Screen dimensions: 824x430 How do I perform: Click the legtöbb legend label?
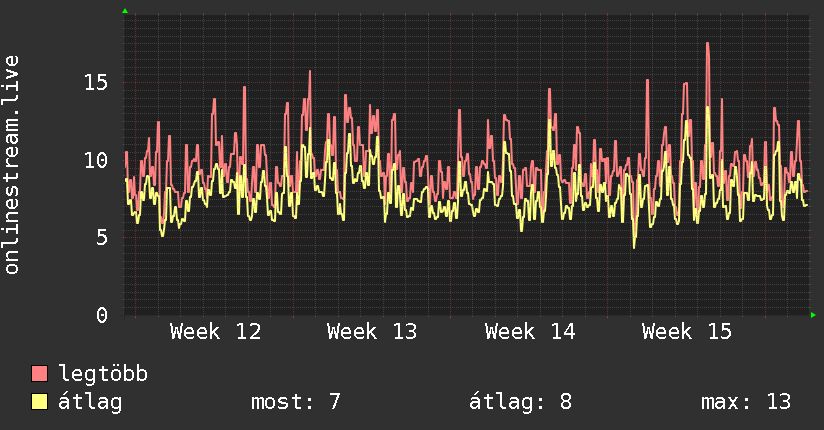click(x=103, y=374)
